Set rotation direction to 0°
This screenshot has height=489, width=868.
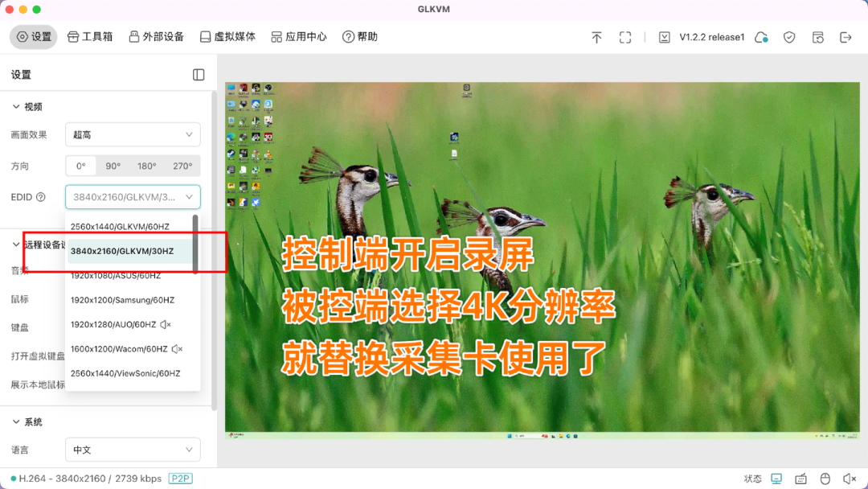click(x=81, y=166)
